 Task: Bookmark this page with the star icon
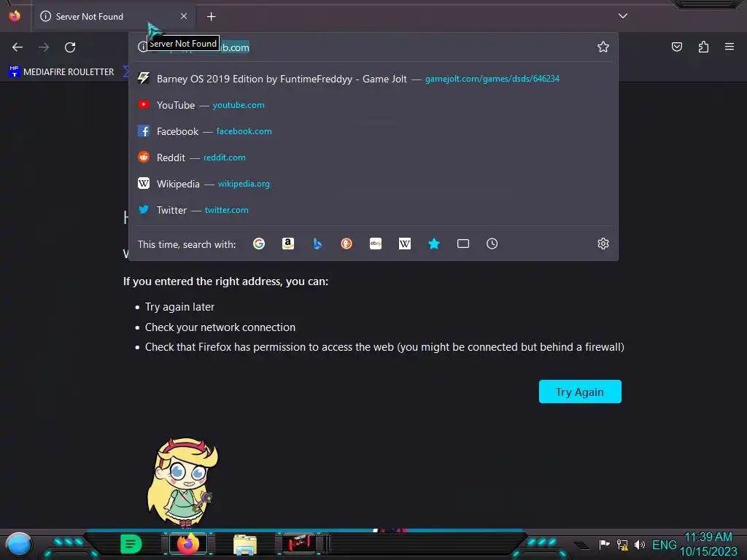coord(603,47)
